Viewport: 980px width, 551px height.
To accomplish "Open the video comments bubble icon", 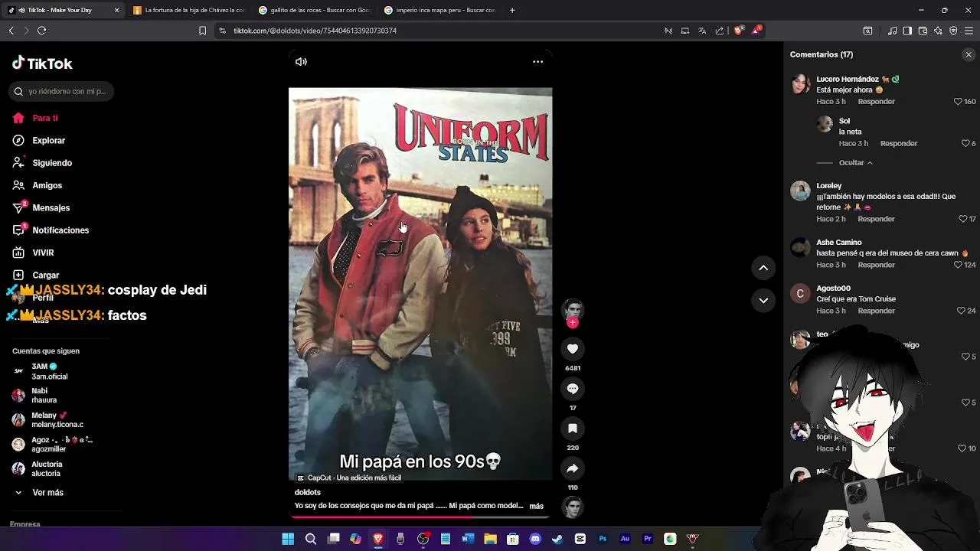I will pyautogui.click(x=573, y=389).
